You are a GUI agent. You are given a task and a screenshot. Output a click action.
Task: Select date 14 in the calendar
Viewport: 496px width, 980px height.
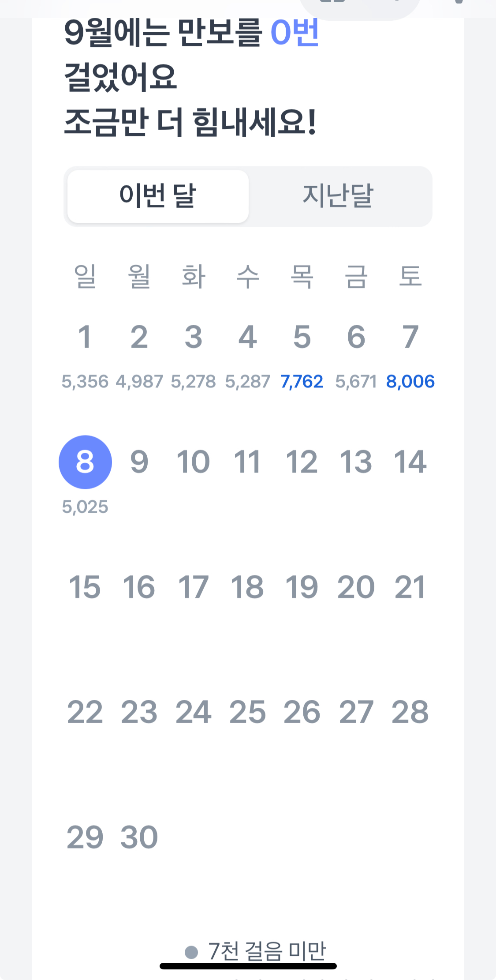point(410,462)
